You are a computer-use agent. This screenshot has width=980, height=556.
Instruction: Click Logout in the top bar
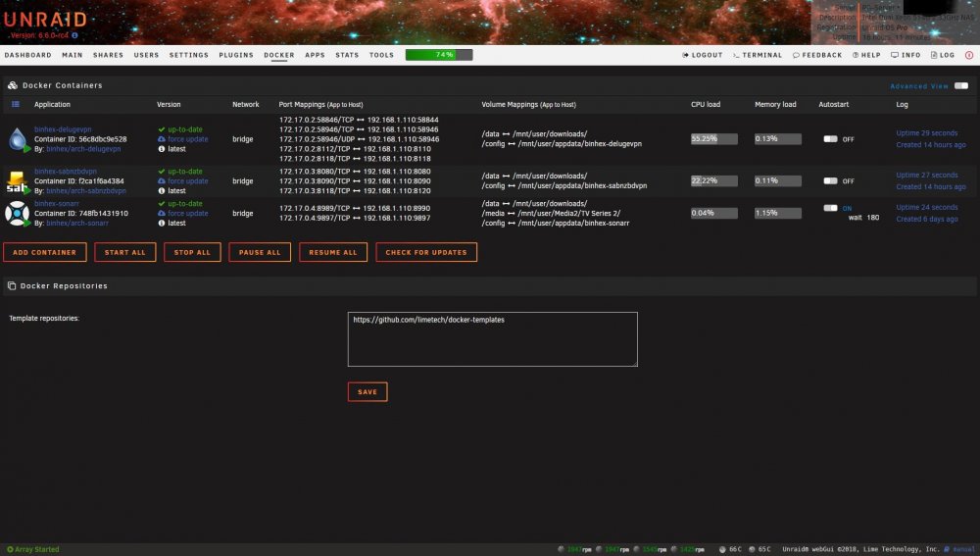[702, 55]
